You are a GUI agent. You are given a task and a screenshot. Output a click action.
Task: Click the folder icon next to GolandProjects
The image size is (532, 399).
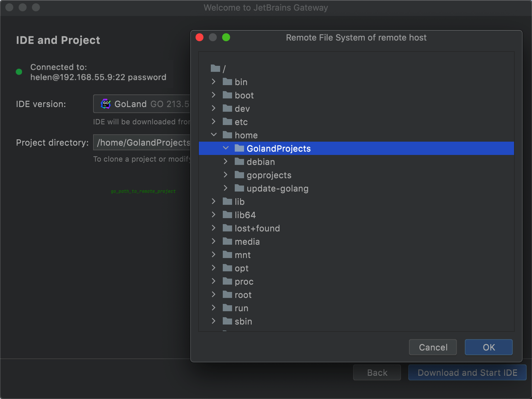[239, 149]
